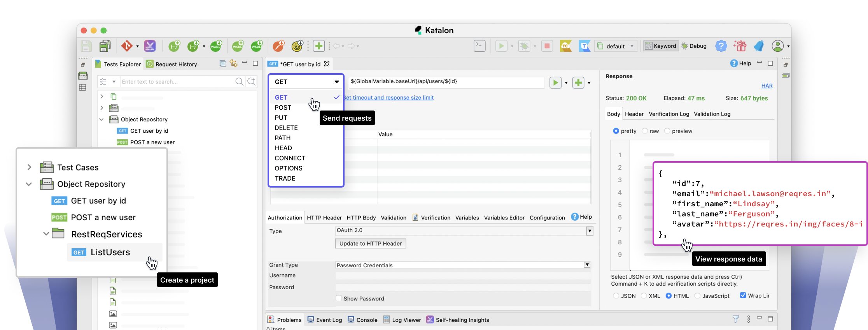Choose DELETE in the method list
Viewport: 868px width, 330px height.
[x=286, y=128]
